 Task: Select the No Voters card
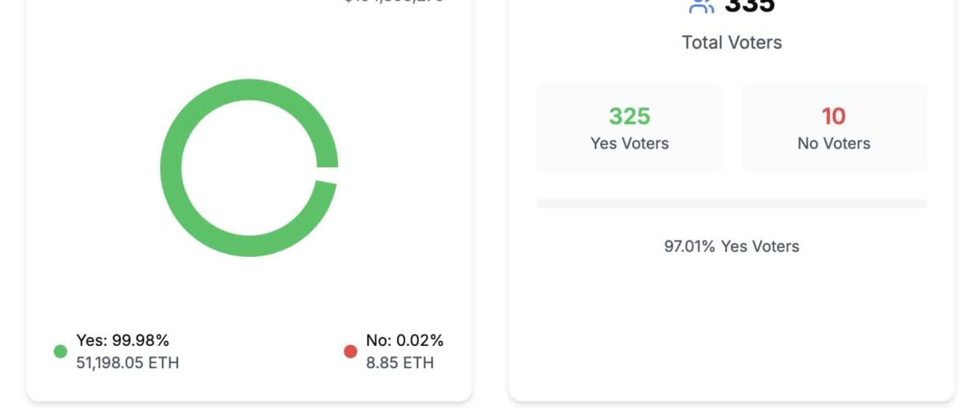[x=833, y=127]
